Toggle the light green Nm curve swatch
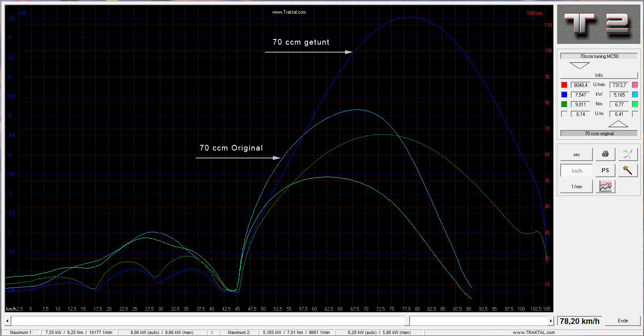This screenshot has width=644, height=336. tap(635, 104)
